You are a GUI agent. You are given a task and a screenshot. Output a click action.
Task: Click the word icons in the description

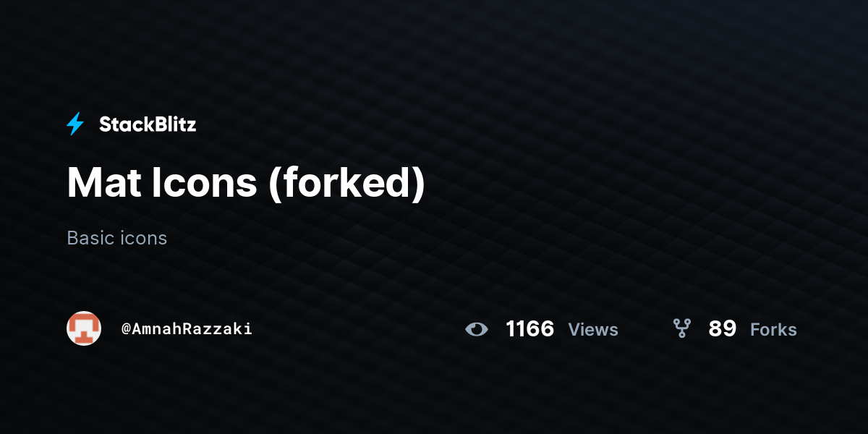click(142, 238)
